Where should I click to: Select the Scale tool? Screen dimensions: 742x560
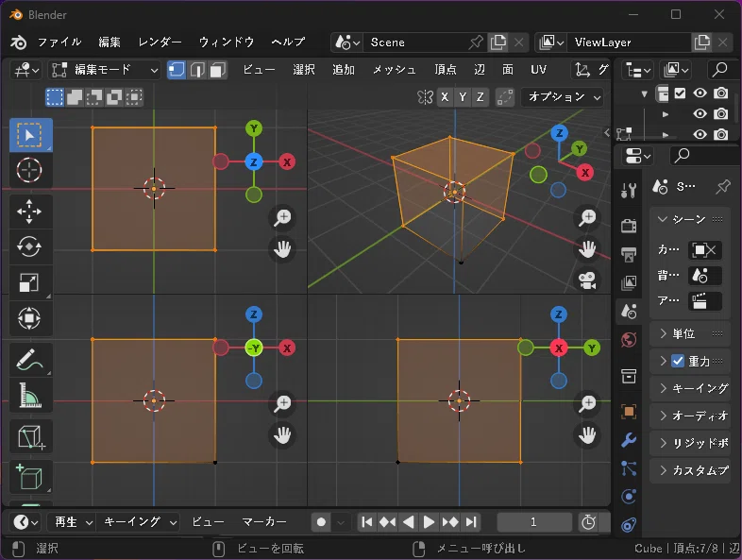pyautogui.click(x=29, y=282)
